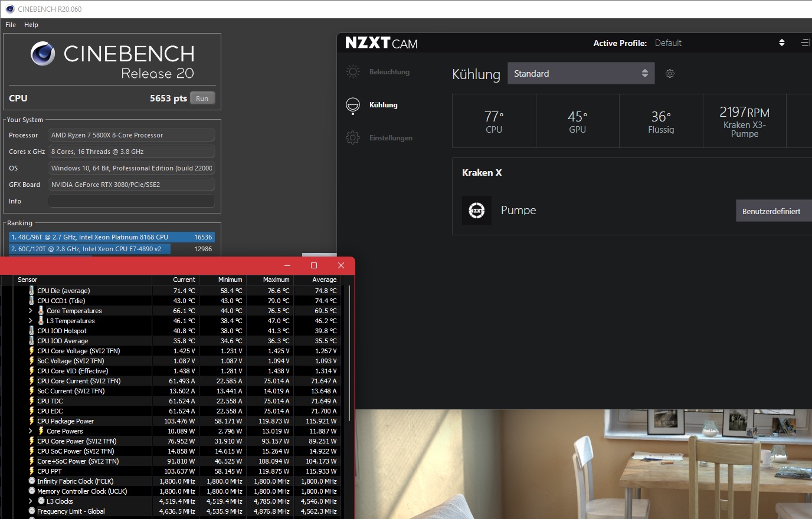Image resolution: width=812 pixels, height=519 pixels.
Task: Click the Kraken Pumpe NZXT icon
Action: [477, 211]
